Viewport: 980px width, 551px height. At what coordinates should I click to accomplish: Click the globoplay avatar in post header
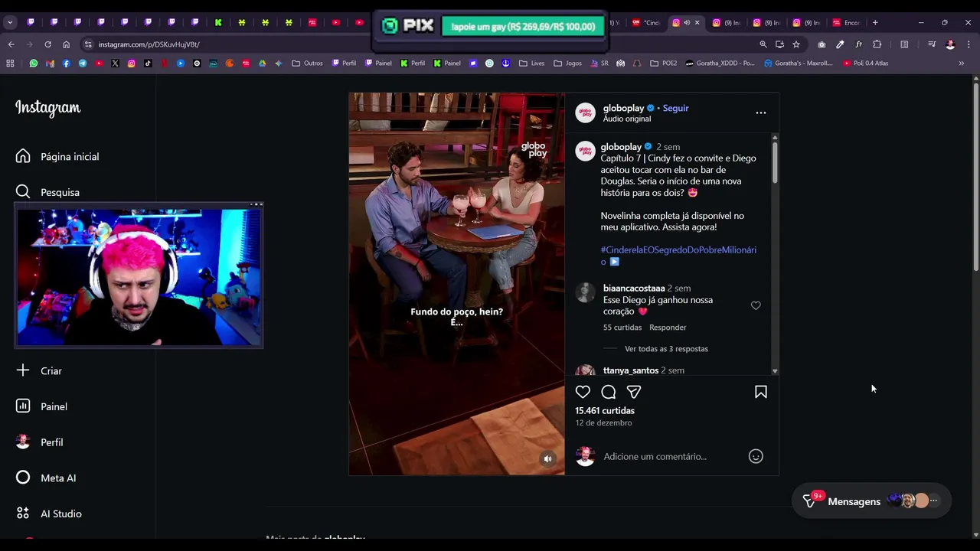click(586, 112)
